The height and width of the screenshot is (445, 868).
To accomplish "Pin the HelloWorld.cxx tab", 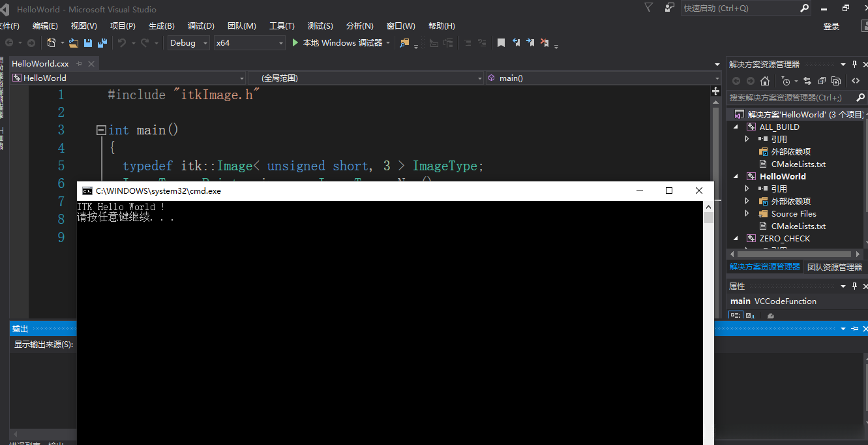I will pos(80,63).
